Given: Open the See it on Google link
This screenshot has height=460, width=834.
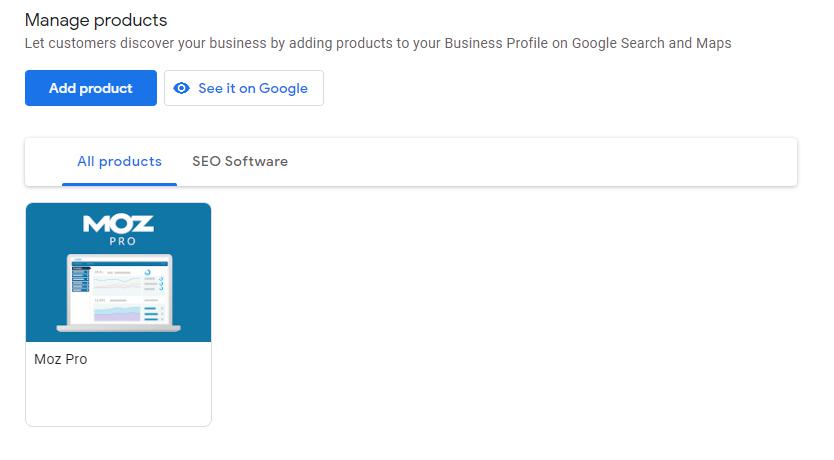Looking at the screenshot, I should 252,88.
